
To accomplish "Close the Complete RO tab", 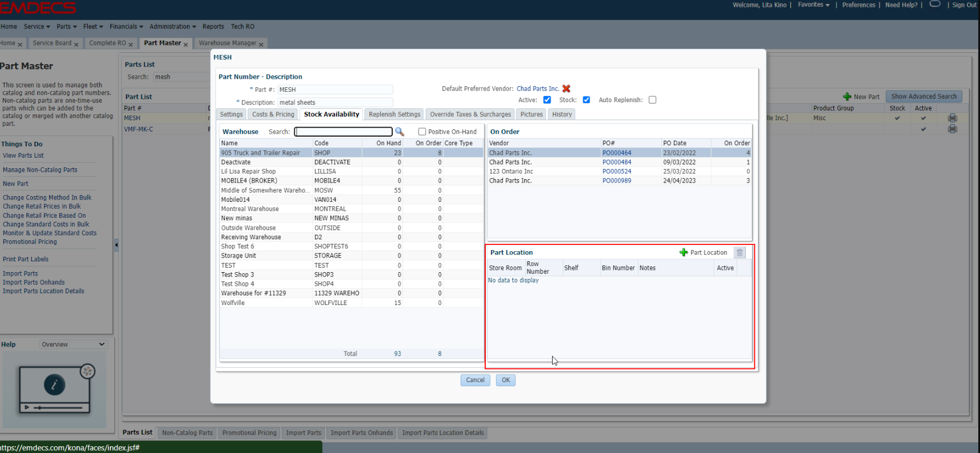I will click(130, 44).
